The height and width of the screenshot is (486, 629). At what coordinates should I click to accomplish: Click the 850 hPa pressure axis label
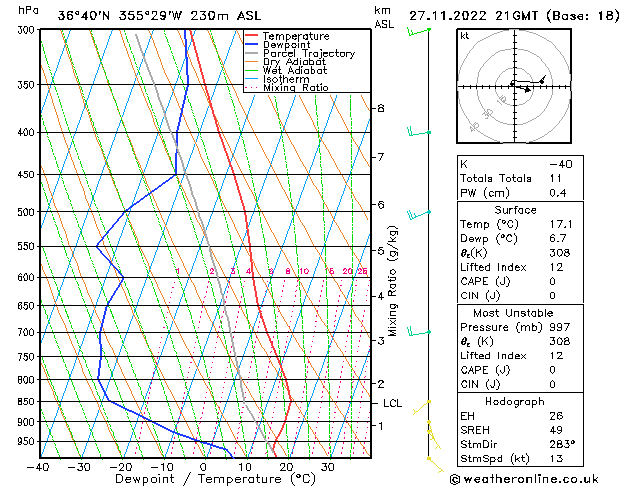pyautogui.click(x=26, y=402)
